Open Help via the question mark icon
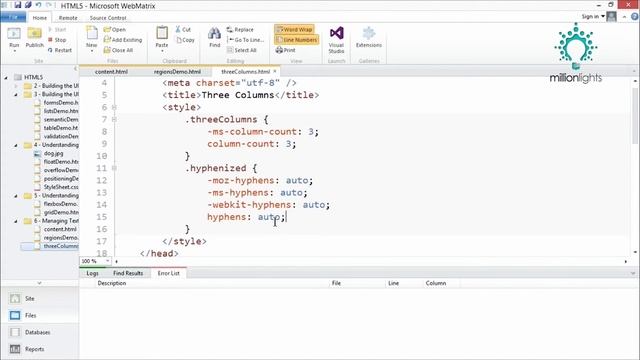Viewport: 640px width, 360px height. (x=635, y=16)
